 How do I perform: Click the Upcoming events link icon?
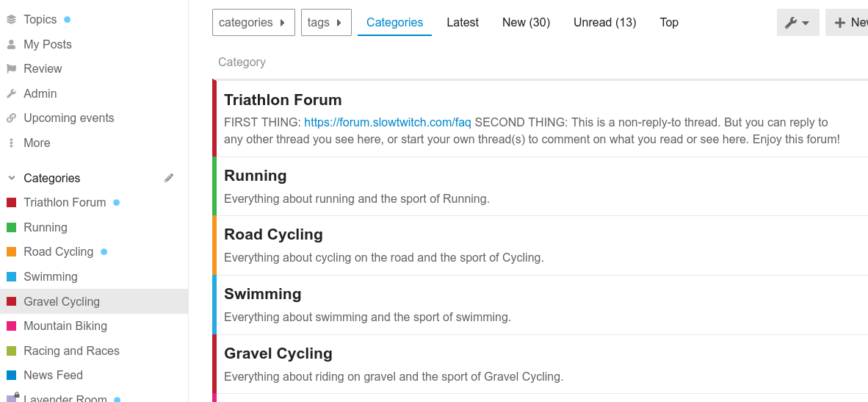pos(11,118)
